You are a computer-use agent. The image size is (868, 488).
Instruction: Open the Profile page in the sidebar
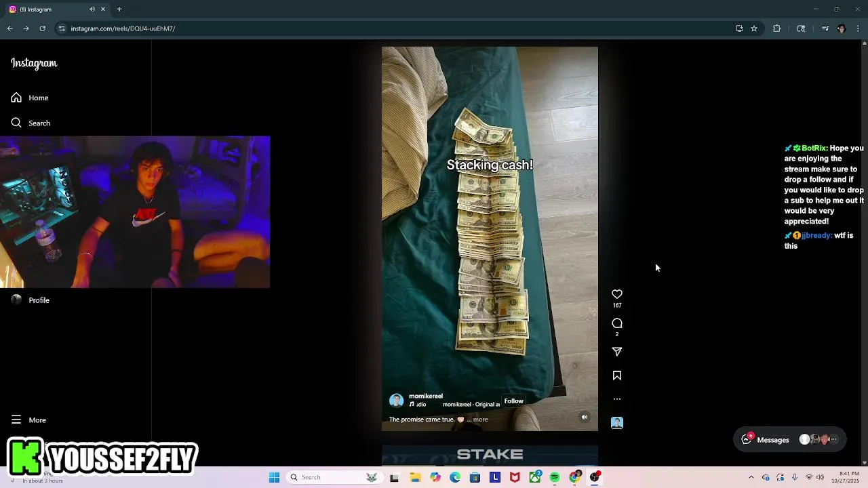[31, 300]
